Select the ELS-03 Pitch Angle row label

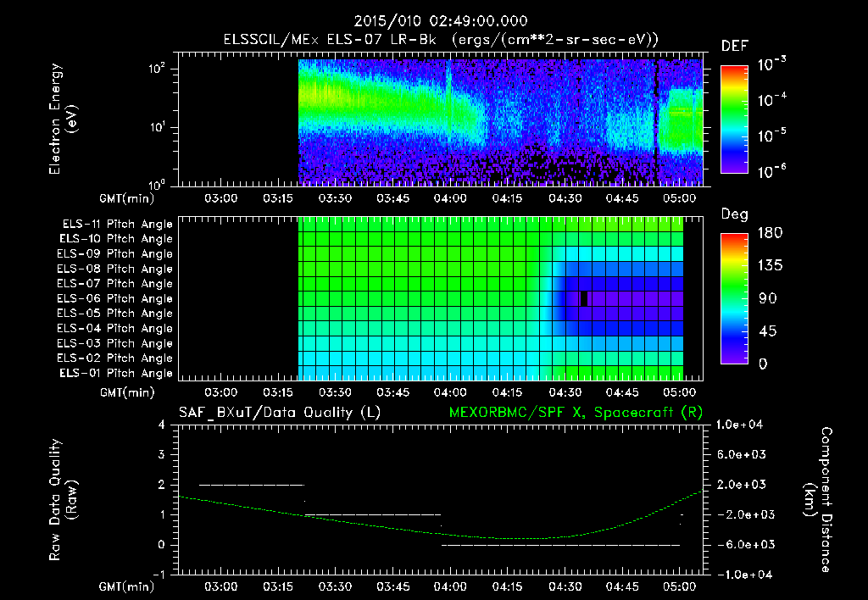(x=115, y=343)
